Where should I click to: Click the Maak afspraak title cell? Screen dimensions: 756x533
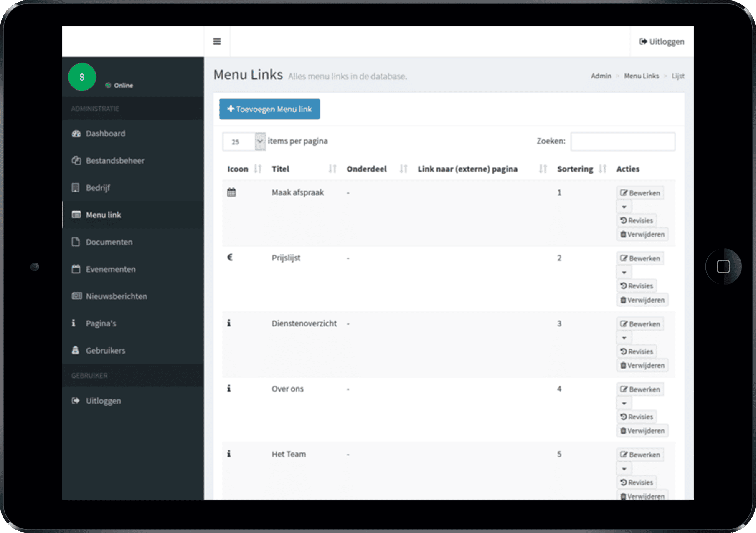pyautogui.click(x=298, y=192)
